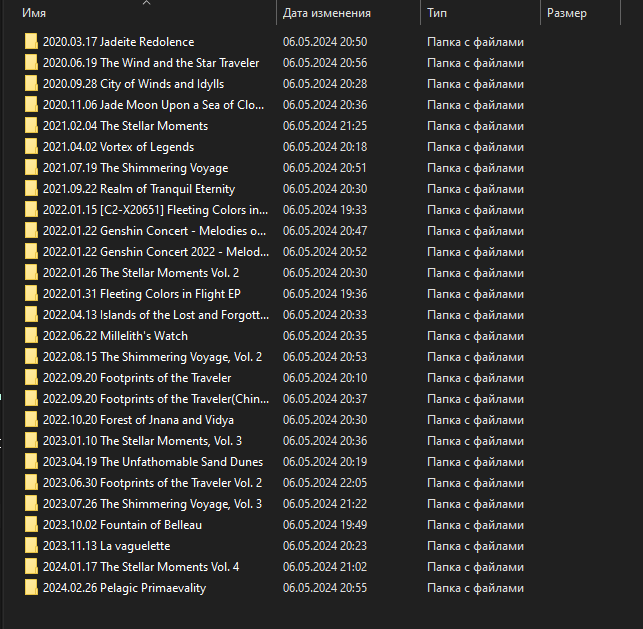Select folder icon for 2021.02.04 The Stellar Moments
The height and width of the screenshot is (629, 643).
point(31,126)
